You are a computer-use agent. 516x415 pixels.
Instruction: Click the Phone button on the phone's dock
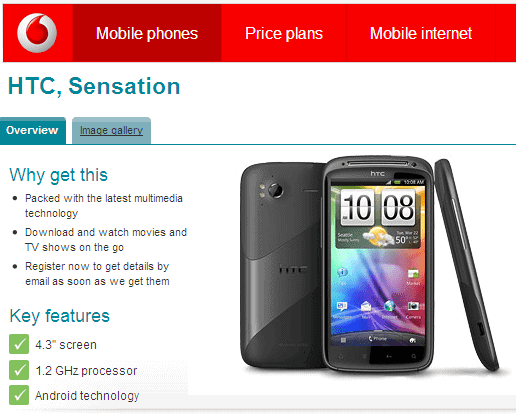[x=378, y=339]
